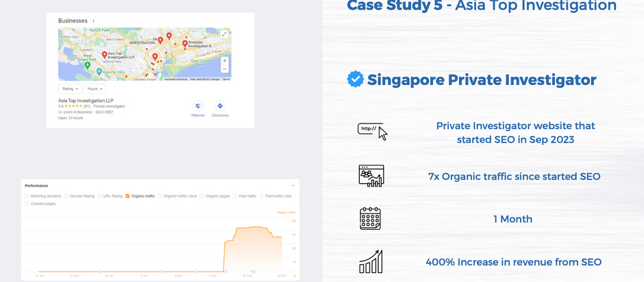Enable the Domain Rating checkbox
The image size is (644, 282).
click(x=66, y=196)
